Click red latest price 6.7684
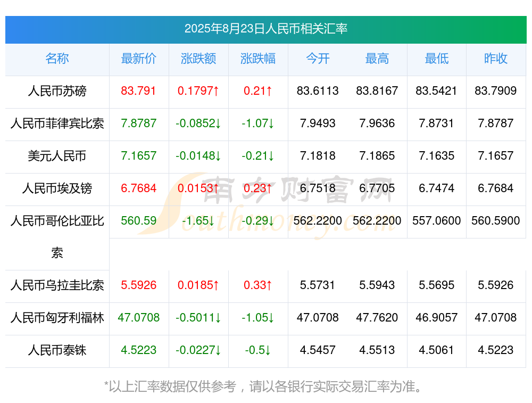 138,188
